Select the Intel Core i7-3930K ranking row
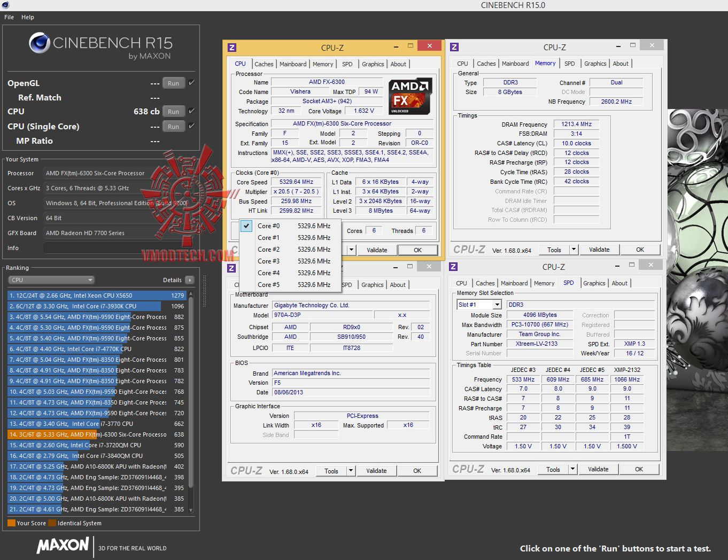 tap(97, 306)
